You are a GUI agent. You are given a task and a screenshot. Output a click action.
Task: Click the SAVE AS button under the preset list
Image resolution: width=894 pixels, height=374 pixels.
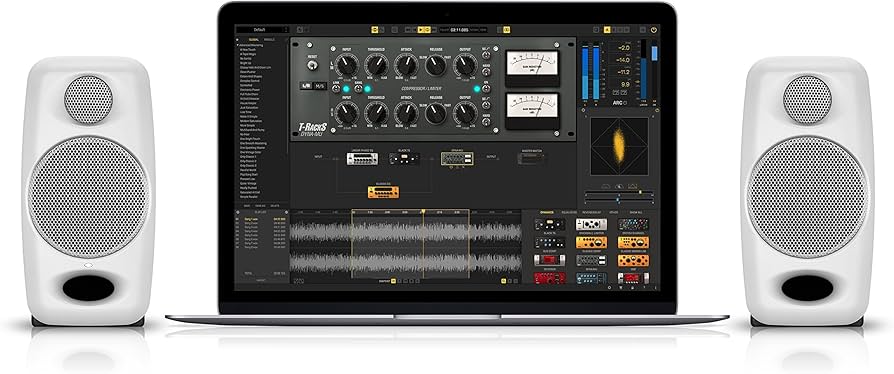(261, 205)
